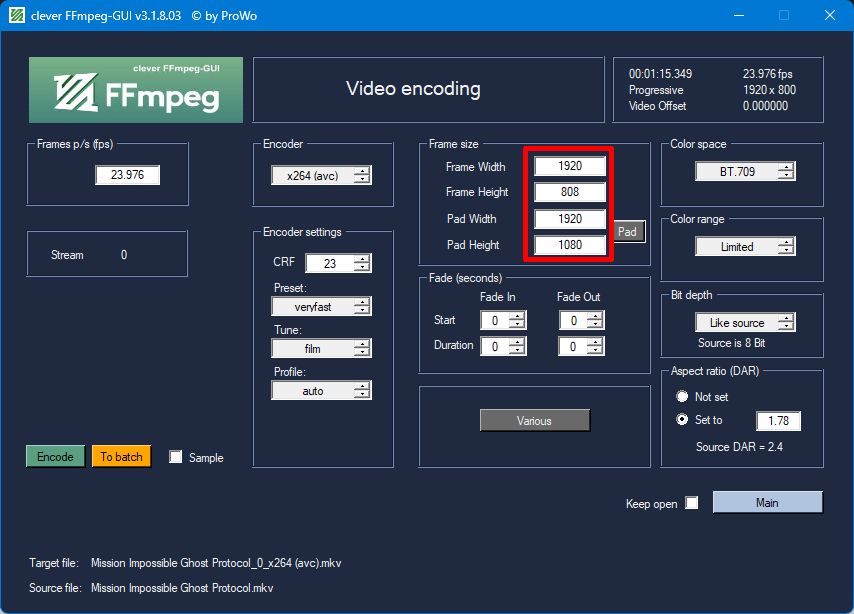
Task: Edit the Pad Height field showing 1080
Action: tap(570, 245)
